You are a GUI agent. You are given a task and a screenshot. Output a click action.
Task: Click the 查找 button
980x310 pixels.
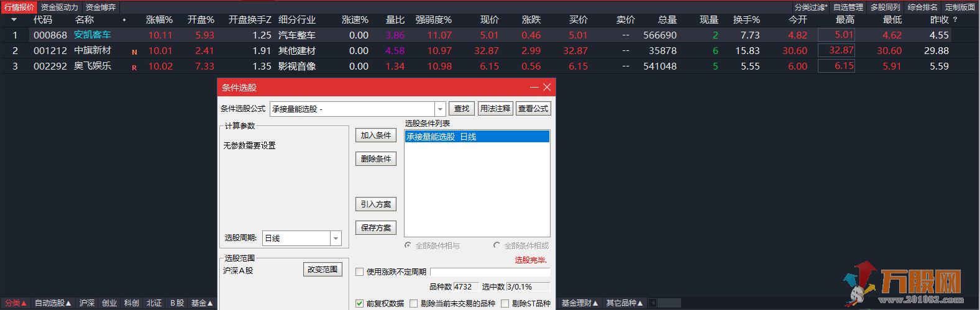click(x=462, y=109)
